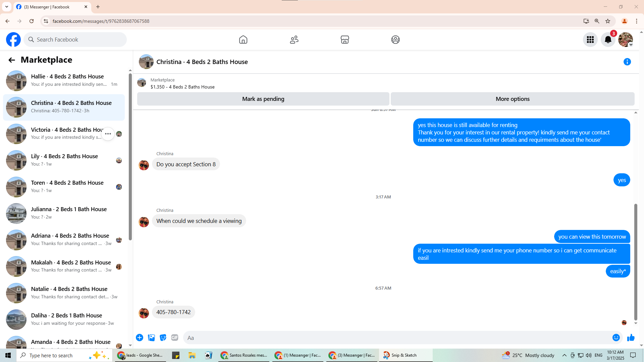644x362 pixels.
Task: Open the Chrome profile icon
Action: pos(625,21)
